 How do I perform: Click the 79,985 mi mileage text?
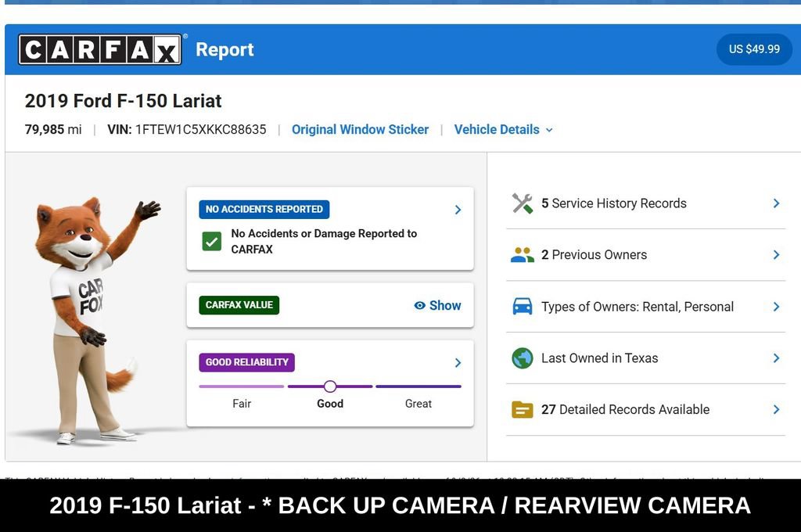(53, 130)
